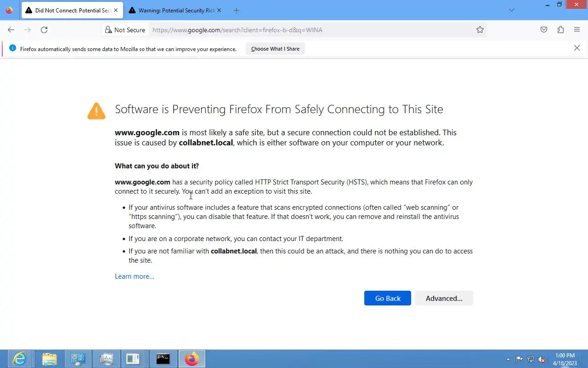
Task: Show hidden system tray icons
Action: (508, 359)
